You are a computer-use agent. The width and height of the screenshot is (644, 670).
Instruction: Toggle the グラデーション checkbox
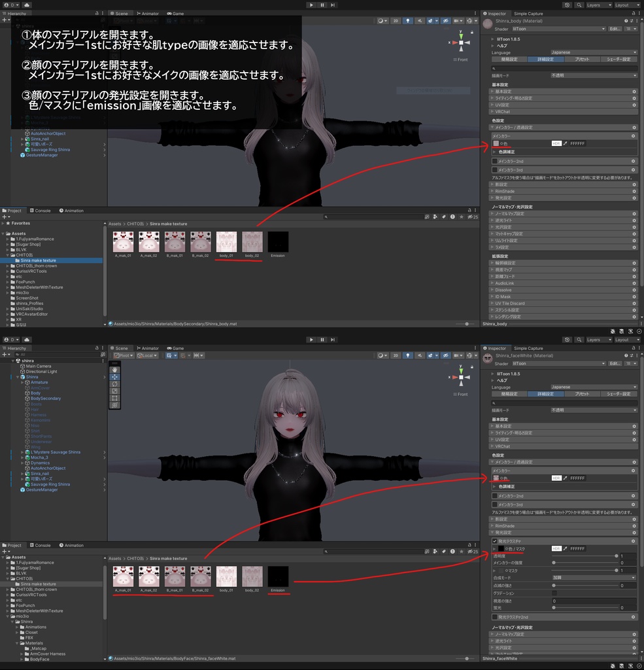[x=554, y=593]
